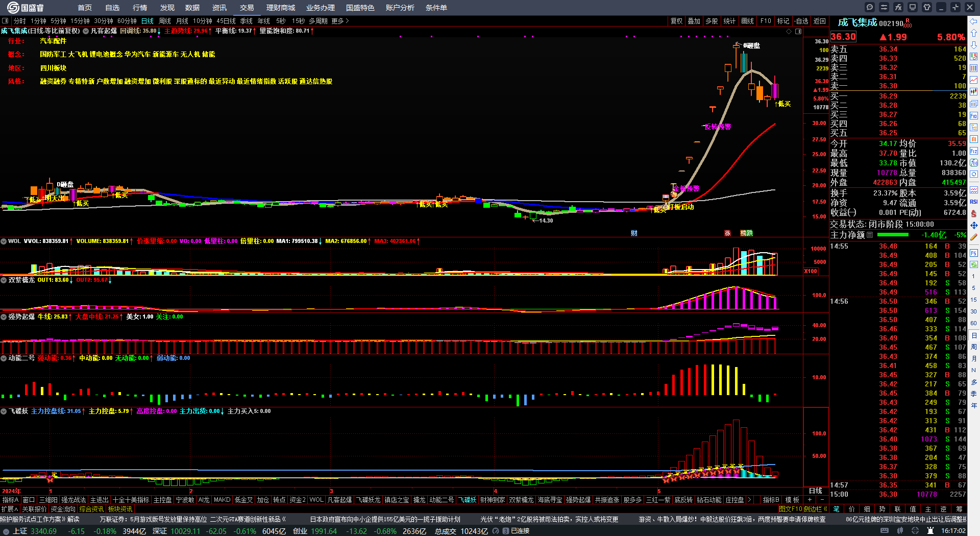
Task: Click the 主力净额 green progress bar
Action: pos(893,235)
